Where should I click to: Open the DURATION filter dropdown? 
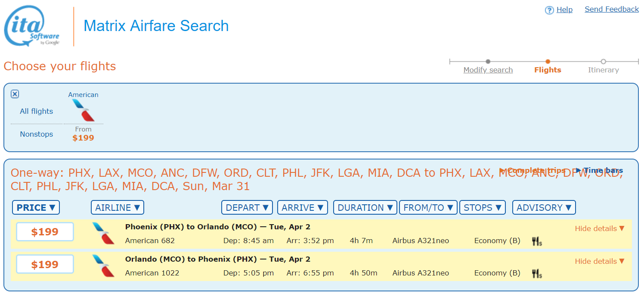(365, 207)
